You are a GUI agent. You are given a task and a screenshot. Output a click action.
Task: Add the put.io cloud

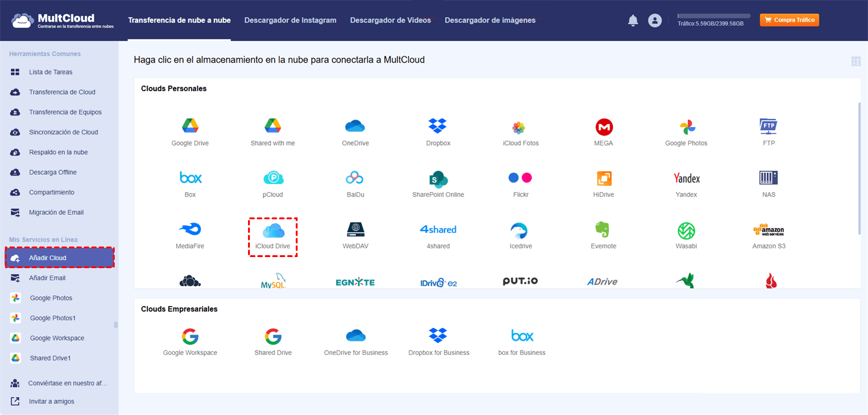pos(520,281)
